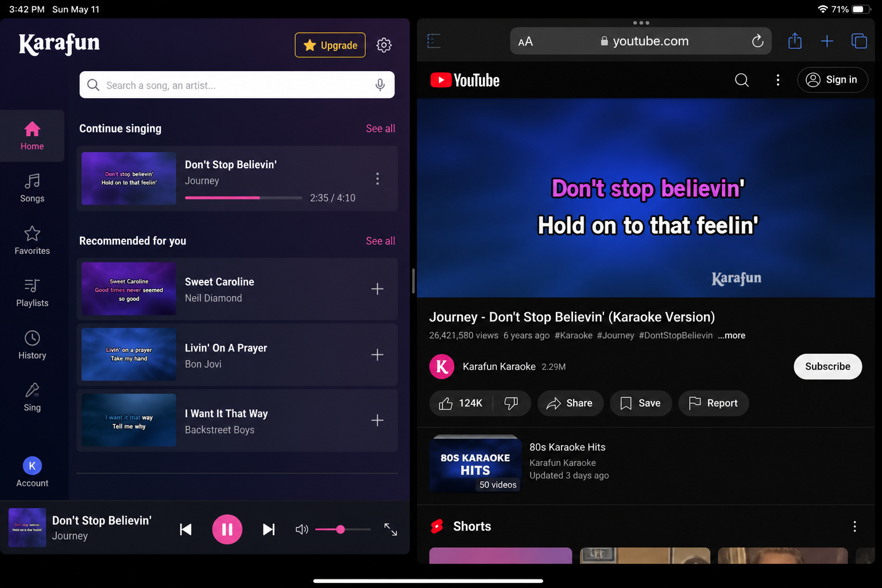Expand player to full screen

[390, 529]
